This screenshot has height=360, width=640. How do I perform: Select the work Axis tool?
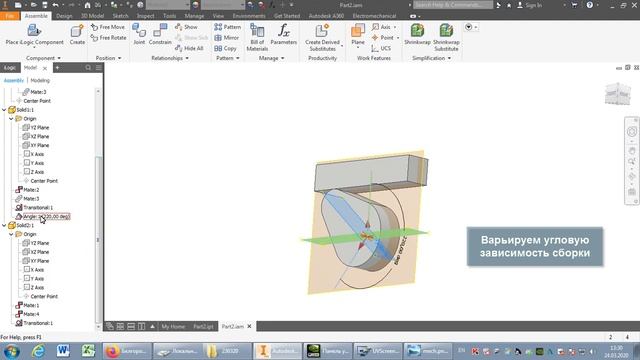384,27
